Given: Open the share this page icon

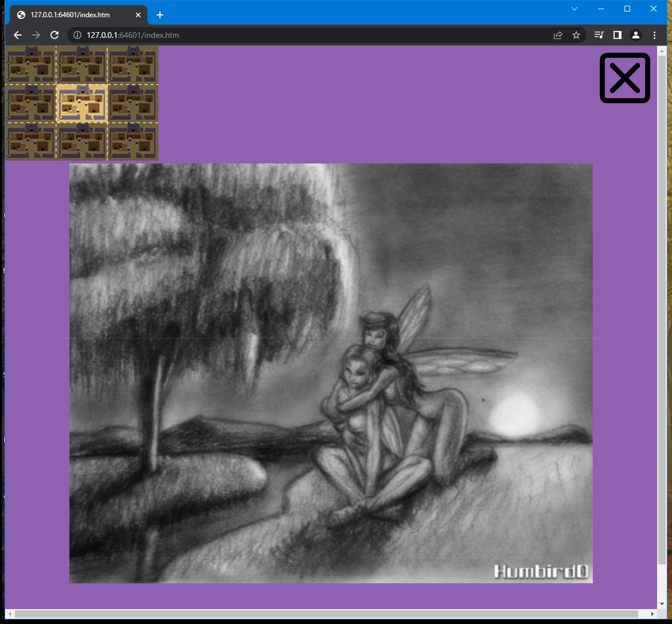Looking at the screenshot, I should click(x=558, y=35).
